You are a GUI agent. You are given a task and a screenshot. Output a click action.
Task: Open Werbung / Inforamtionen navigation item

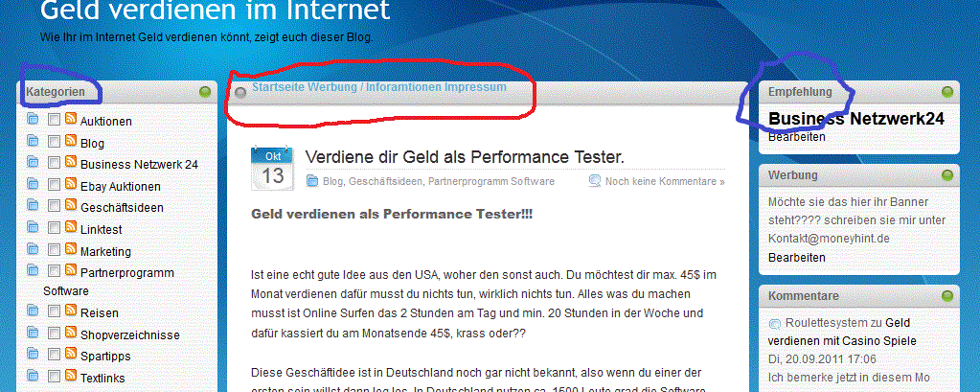pyautogui.click(x=375, y=87)
